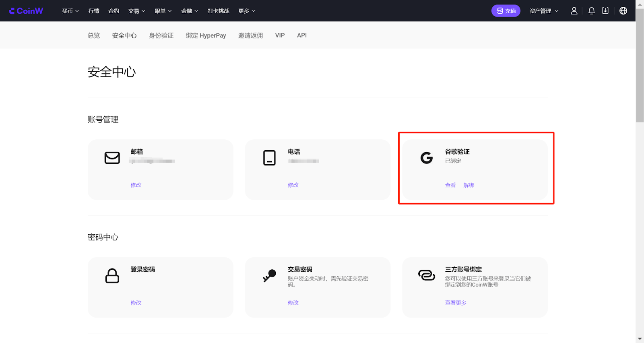Image resolution: width=644 pixels, height=343 pixels.
Task: Click 修改 under 登录密码
Action: (136, 303)
